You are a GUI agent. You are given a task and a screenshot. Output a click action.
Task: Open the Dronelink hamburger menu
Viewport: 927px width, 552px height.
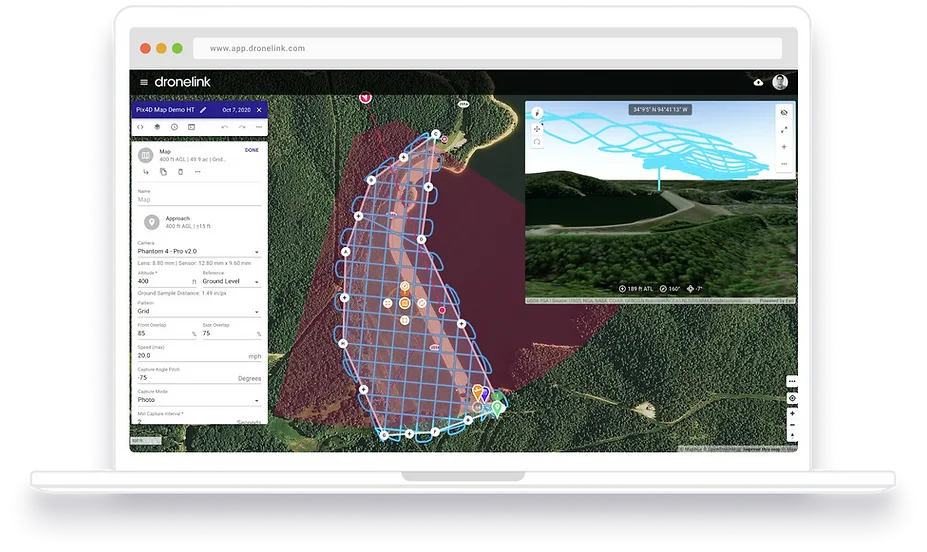click(144, 82)
